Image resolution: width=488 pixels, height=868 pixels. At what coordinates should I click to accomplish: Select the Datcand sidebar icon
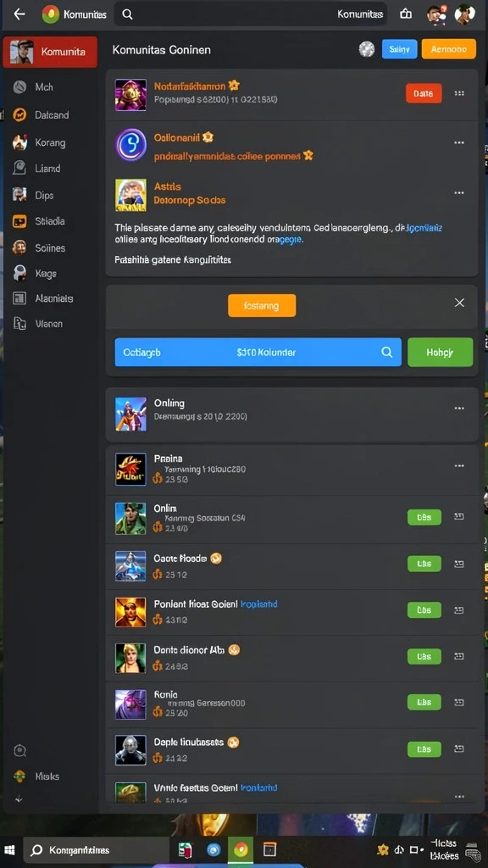(20, 114)
